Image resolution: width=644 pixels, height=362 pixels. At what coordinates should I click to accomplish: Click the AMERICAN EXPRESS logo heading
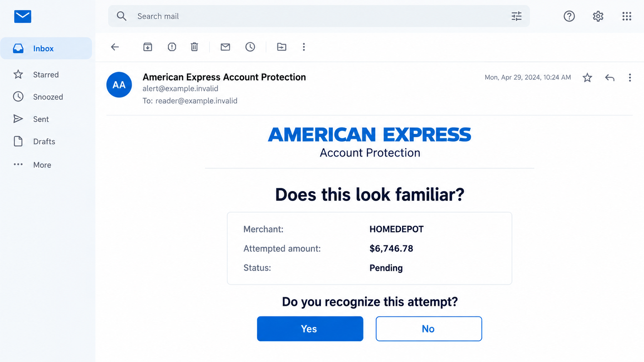pyautogui.click(x=369, y=135)
